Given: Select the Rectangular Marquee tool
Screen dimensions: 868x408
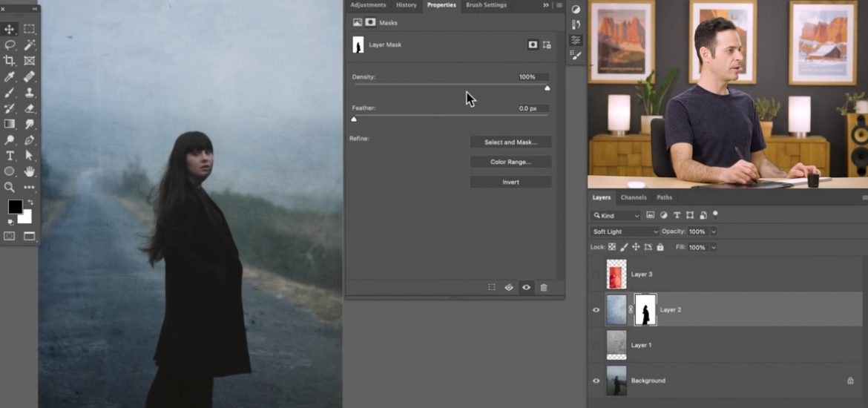Looking at the screenshot, I should click(x=30, y=29).
